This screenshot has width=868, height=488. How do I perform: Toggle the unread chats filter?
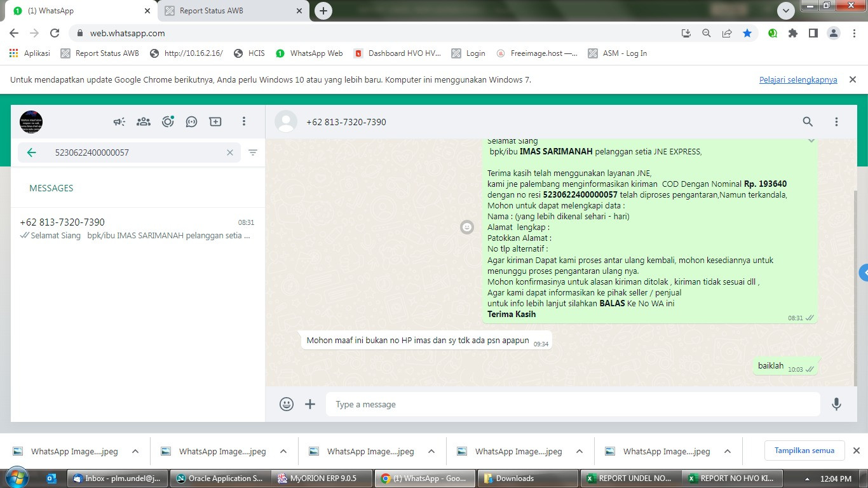tap(253, 152)
